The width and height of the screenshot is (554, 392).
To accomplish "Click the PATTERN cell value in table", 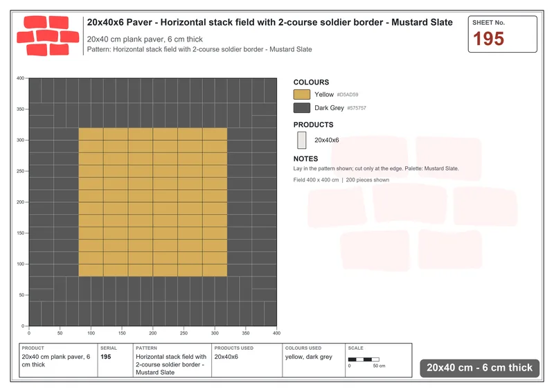I will 171,364.
